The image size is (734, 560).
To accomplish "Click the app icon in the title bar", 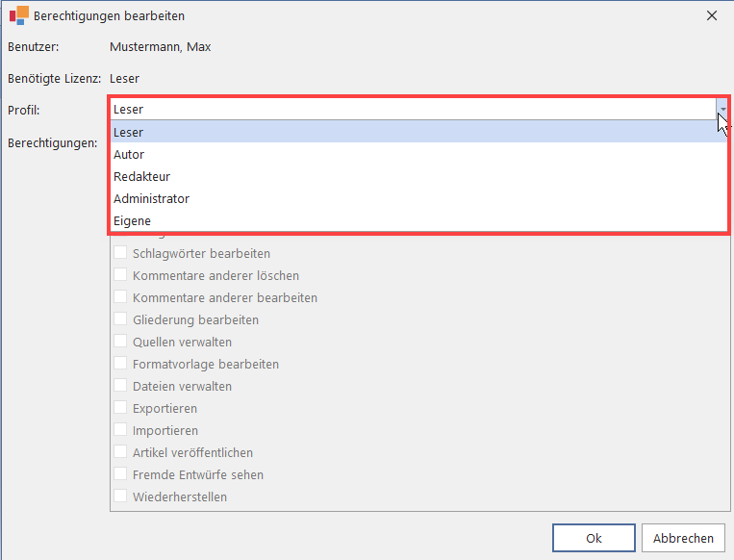I will click(x=17, y=16).
